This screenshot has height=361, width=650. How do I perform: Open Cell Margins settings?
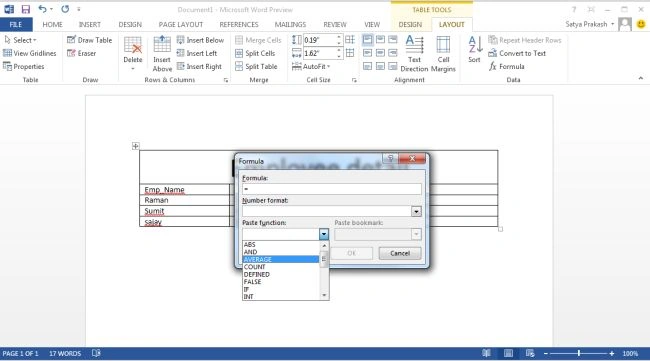(443, 54)
